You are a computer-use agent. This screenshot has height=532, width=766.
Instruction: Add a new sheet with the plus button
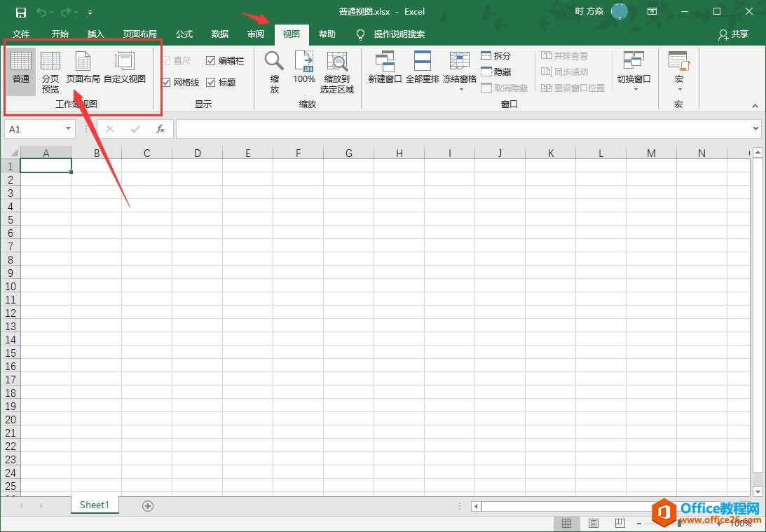click(x=147, y=505)
